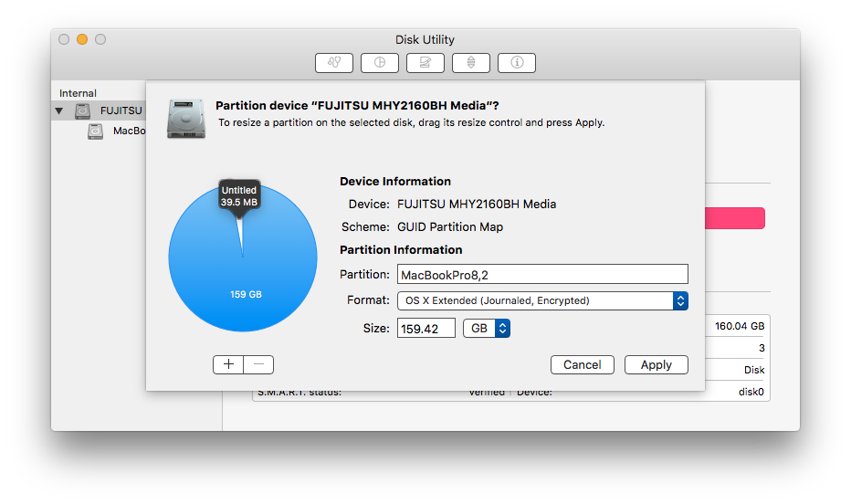
Task: Select the Untitled 39.5 MB pie slice
Action: tap(240, 236)
